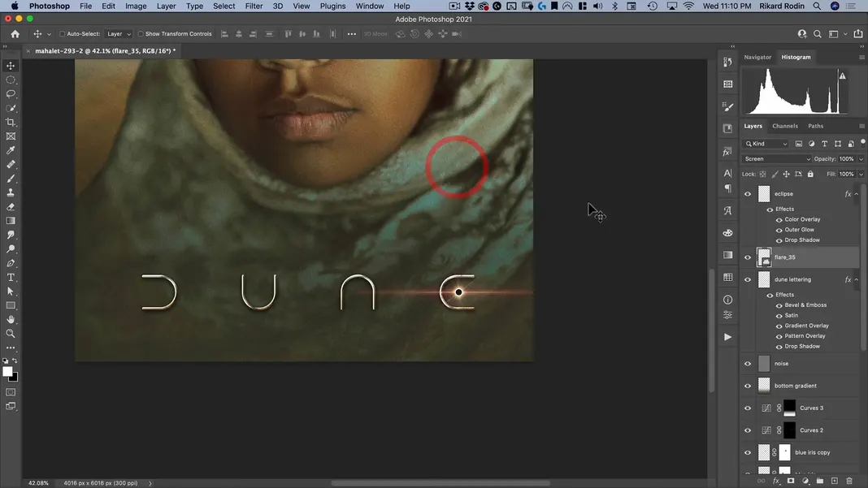
Task: Click the Apple menu icon
Action: (x=15, y=6)
